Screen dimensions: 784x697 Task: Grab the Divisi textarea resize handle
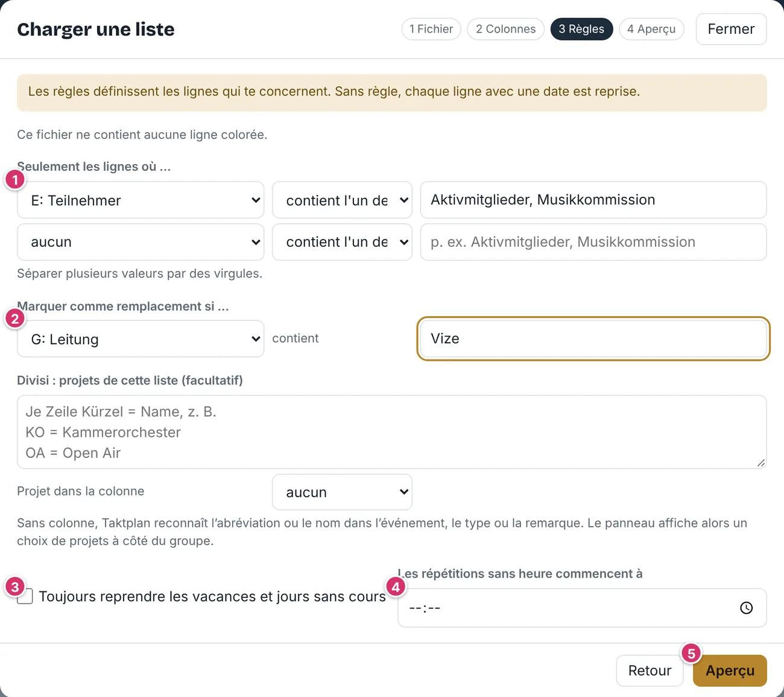tap(761, 463)
